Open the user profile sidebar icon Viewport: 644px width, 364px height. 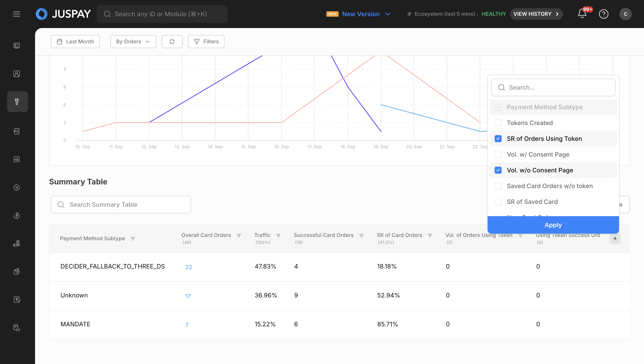pyautogui.click(x=17, y=74)
